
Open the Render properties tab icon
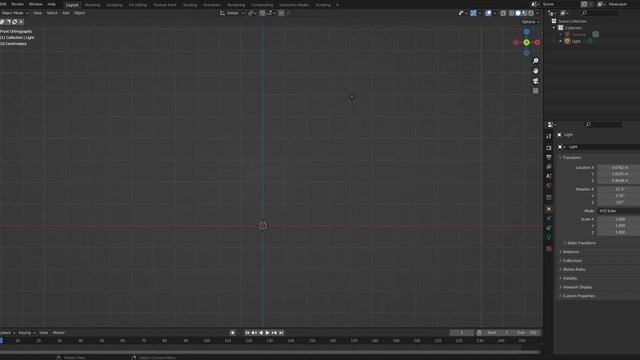coord(549,148)
